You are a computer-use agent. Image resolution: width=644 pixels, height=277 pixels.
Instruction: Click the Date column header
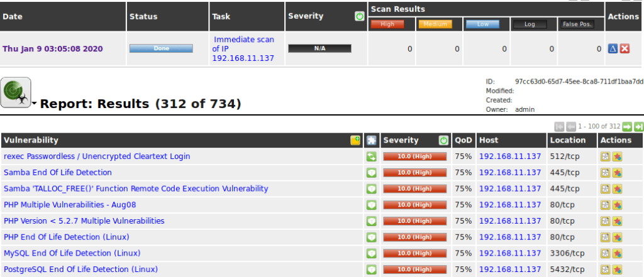pyautogui.click(x=13, y=17)
